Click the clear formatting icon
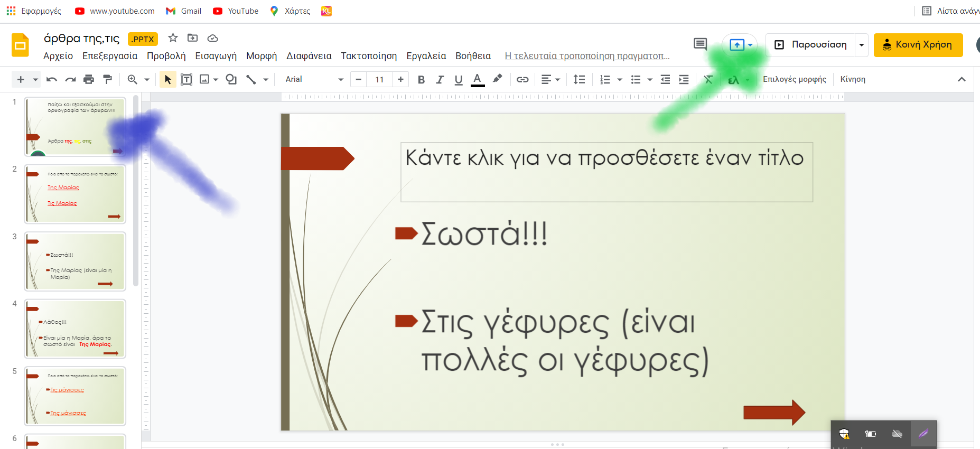The image size is (980, 449). 708,79
